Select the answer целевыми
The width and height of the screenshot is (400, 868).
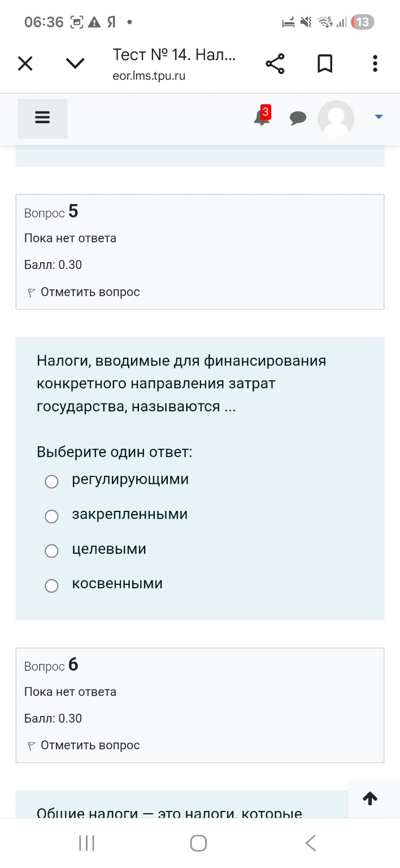point(51,550)
